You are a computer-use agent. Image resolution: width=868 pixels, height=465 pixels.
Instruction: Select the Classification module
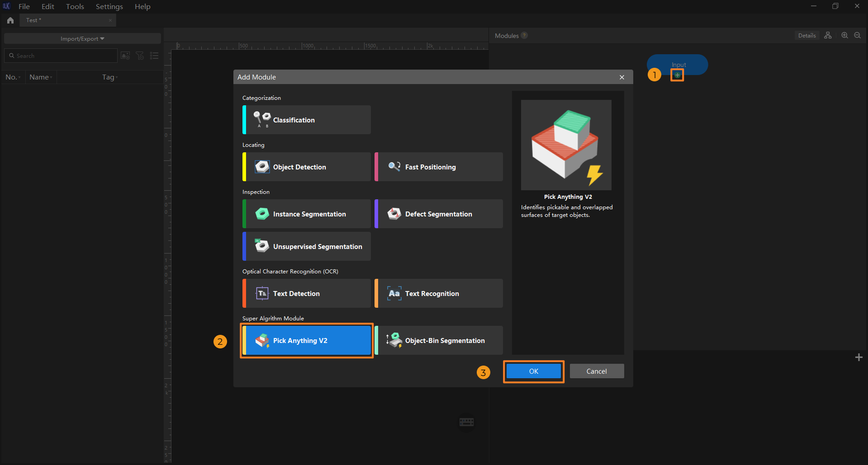point(307,120)
